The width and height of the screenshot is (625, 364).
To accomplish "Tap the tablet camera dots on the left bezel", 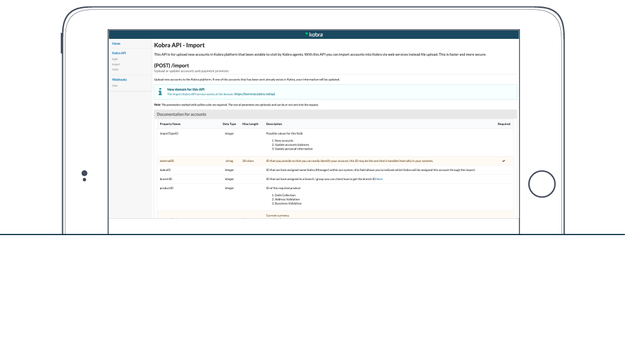I will tap(84, 176).
